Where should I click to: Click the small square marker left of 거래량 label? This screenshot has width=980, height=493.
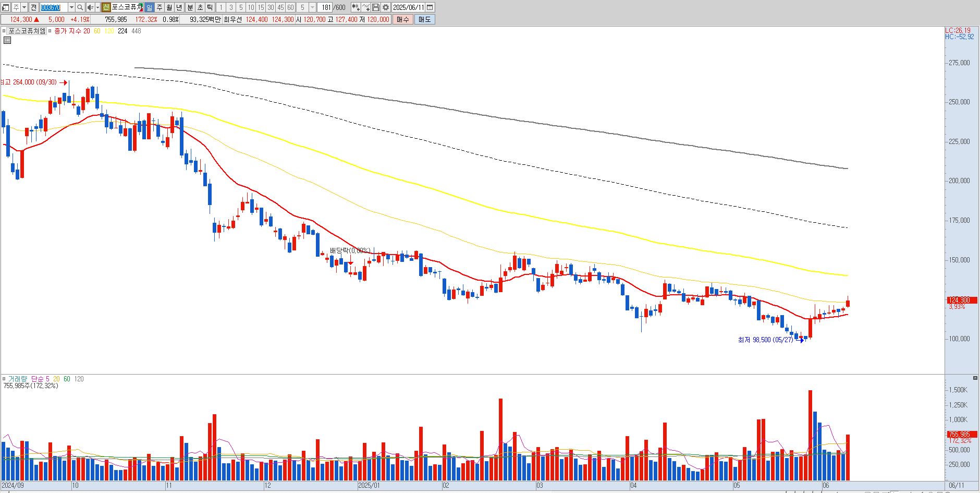tap(4, 379)
